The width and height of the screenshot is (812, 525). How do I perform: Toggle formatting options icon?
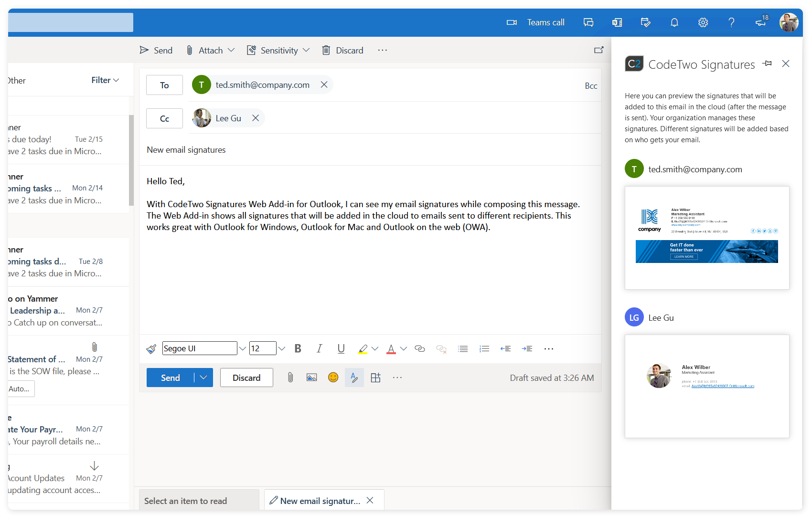click(354, 378)
